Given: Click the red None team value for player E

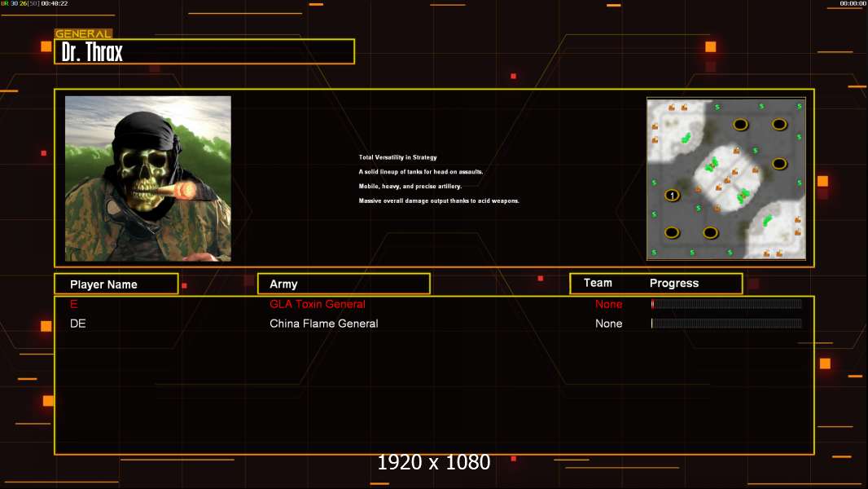Looking at the screenshot, I should click(x=608, y=304).
